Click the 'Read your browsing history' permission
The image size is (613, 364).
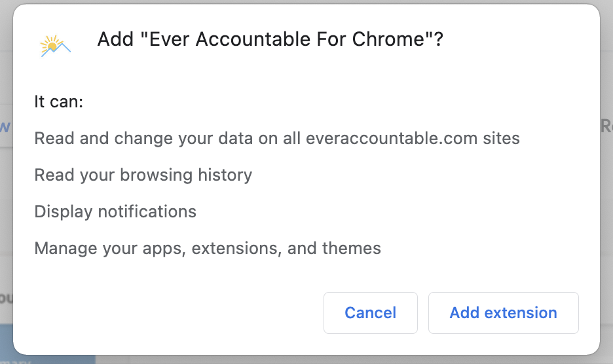tap(143, 175)
